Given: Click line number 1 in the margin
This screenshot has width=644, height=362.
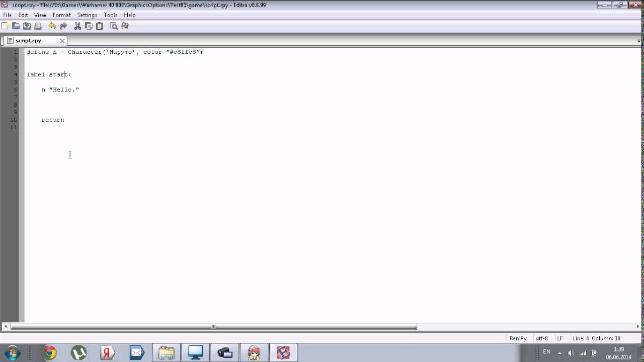Looking at the screenshot, I should click(16, 52).
